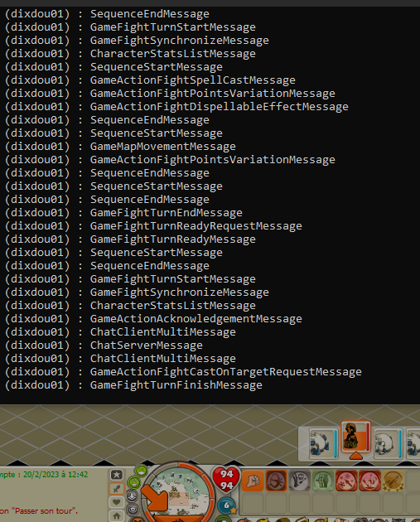This screenshot has width=420, height=522.
Task: Select the green figures spell icon
Action: click(x=323, y=481)
